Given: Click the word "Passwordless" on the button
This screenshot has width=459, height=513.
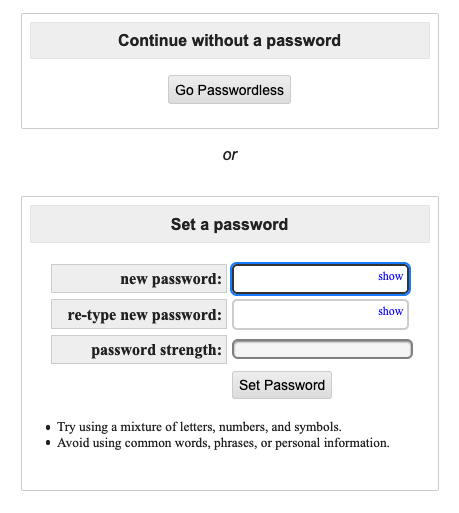Looking at the screenshot, I should click(x=240, y=90).
